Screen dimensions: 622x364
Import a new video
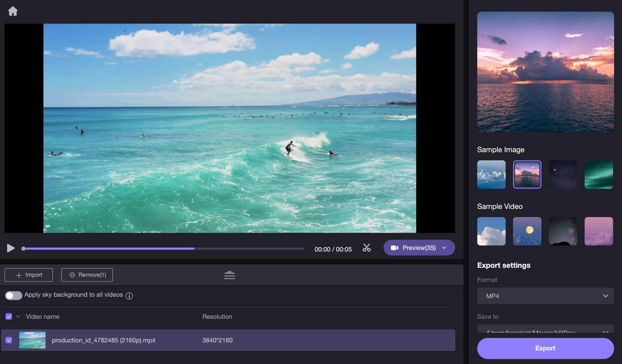tap(29, 275)
